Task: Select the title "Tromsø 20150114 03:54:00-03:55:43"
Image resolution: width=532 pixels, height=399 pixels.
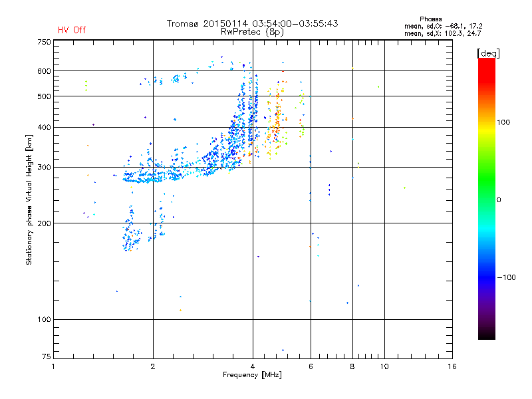Action: coord(252,23)
